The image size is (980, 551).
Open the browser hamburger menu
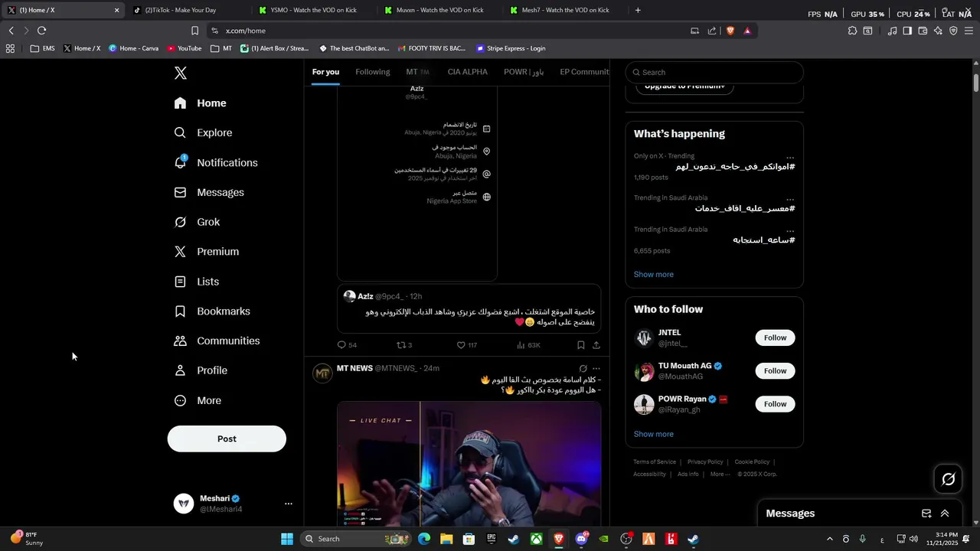(969, 31)
